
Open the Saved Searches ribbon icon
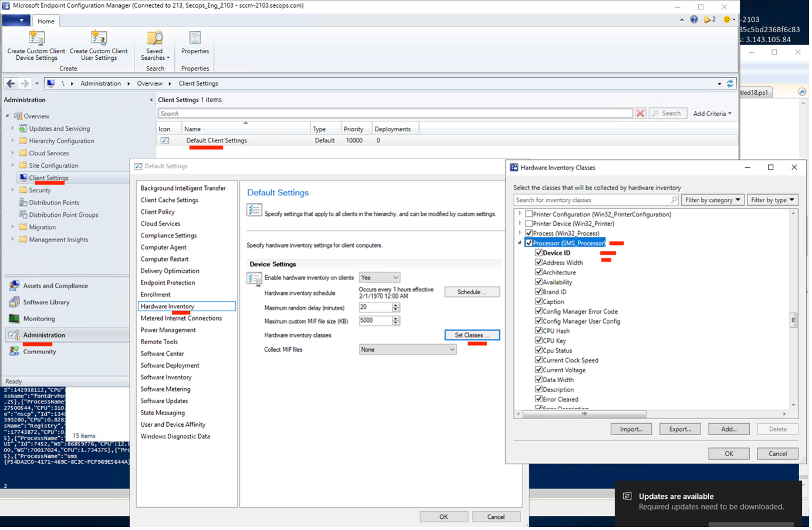155,38
